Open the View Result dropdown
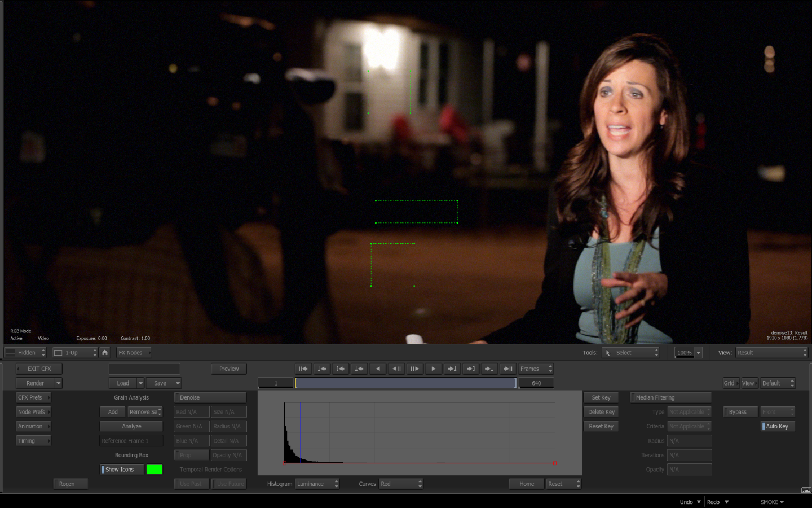Image resolution: width=812 pixels, height=508 pixels. click(771, 353)
